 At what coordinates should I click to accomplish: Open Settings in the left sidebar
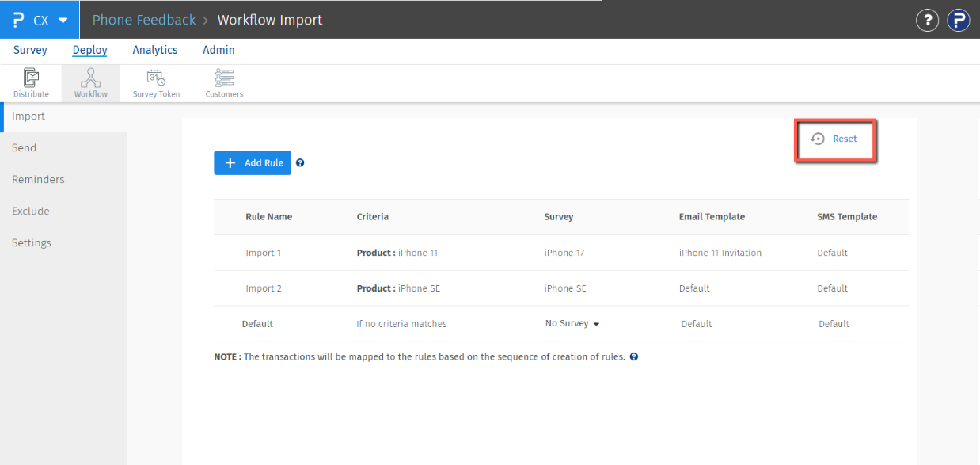[32, 243]
